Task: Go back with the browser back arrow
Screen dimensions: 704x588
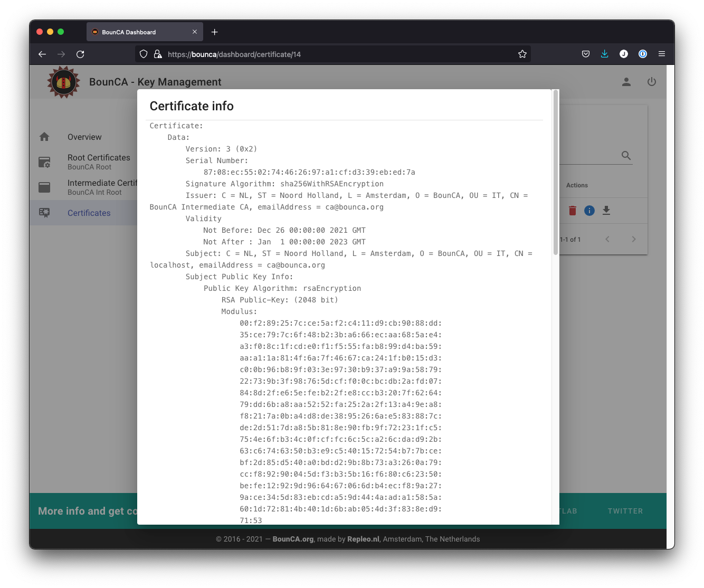Action: click(42, 54)
